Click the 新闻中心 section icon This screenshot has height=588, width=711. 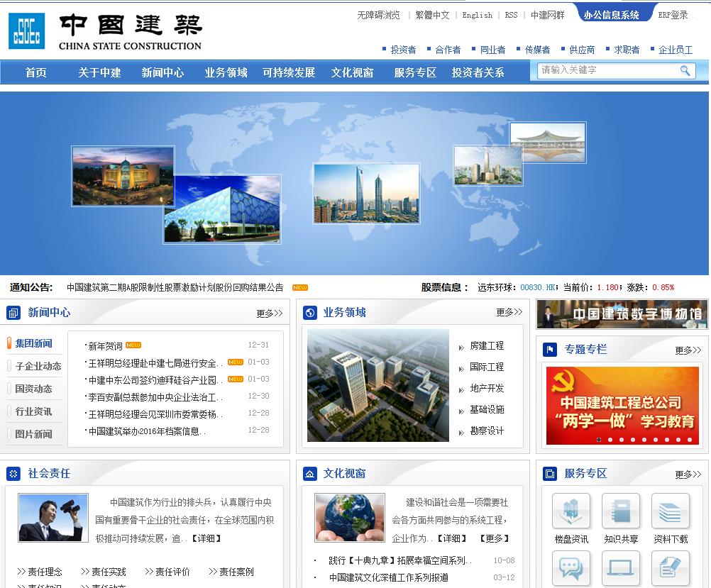13,313
